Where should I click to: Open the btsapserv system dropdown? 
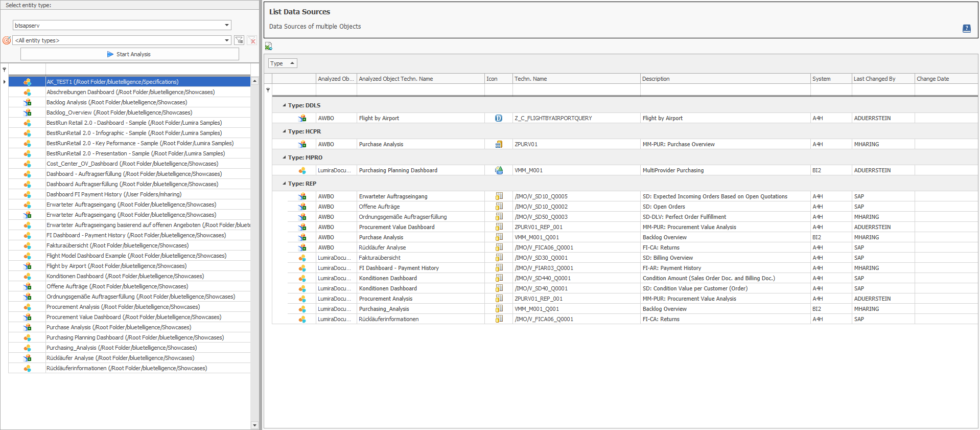pos(227,25)
